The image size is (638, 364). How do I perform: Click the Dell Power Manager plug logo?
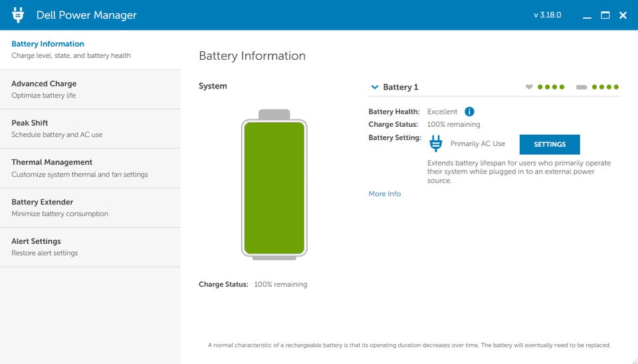tap(18, 15)
